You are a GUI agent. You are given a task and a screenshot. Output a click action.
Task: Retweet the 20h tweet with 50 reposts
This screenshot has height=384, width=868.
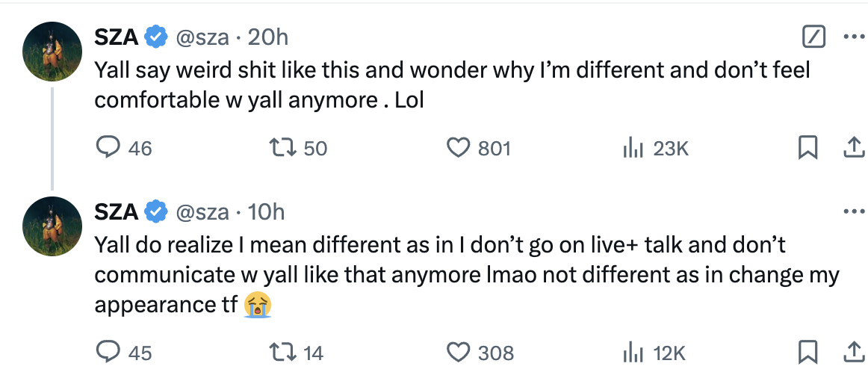point(297,148)
